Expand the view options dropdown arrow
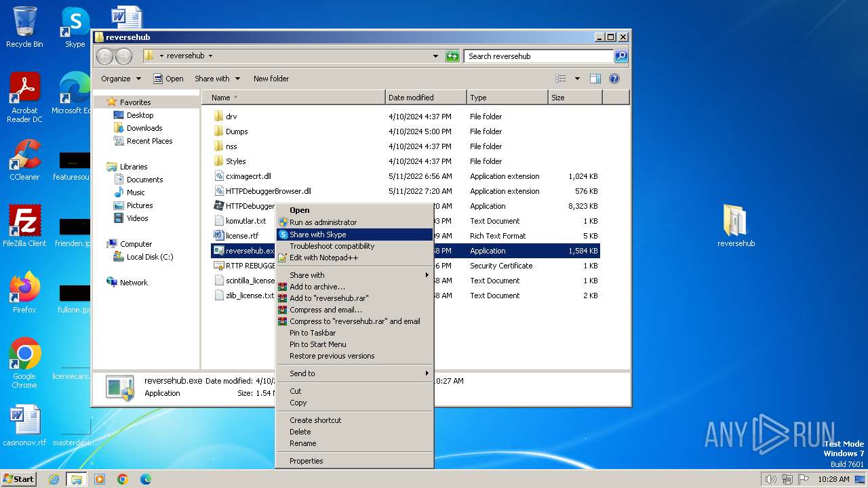This screenshot has width=868, height=488. click(x=577, y=79)
